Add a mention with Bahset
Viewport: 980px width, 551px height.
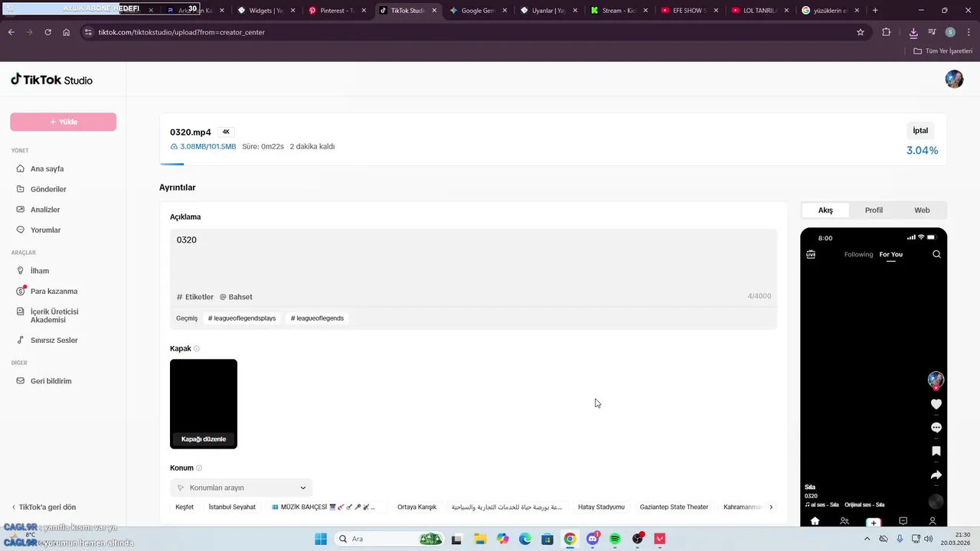pyautogui.click(x=236, y=297)
